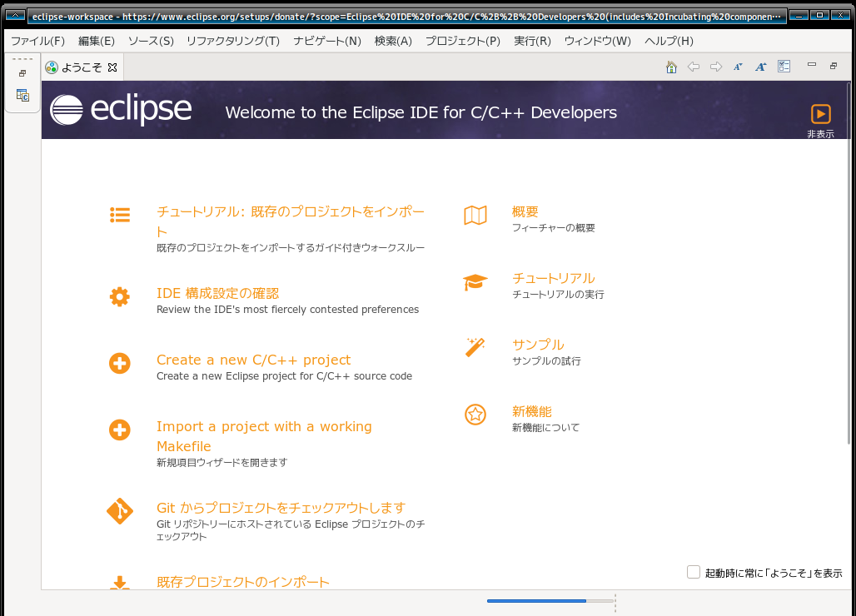Screen dimensions: 856x616
Task: Click the map icon for 概要
Action: pos(475,215)
